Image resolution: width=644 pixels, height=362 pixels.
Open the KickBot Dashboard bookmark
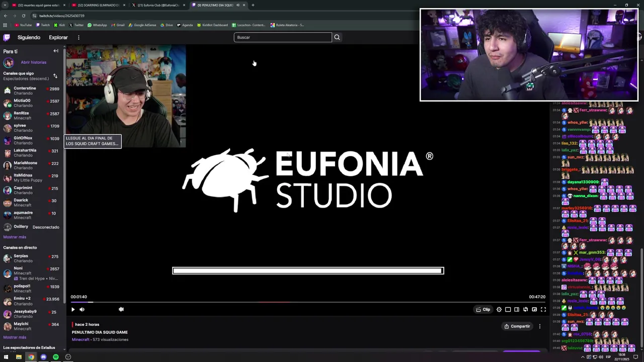click(212, 25)
